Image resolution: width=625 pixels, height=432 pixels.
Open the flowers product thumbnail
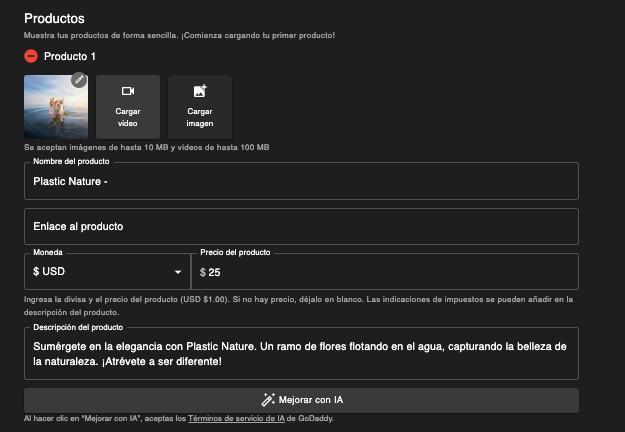point(56,107)
